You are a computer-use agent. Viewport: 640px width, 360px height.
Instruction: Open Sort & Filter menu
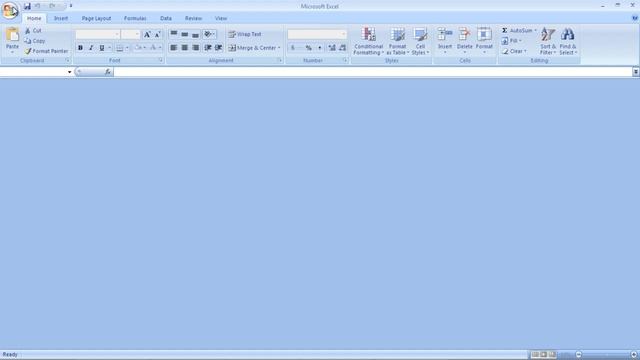click(x=548, y=41)
